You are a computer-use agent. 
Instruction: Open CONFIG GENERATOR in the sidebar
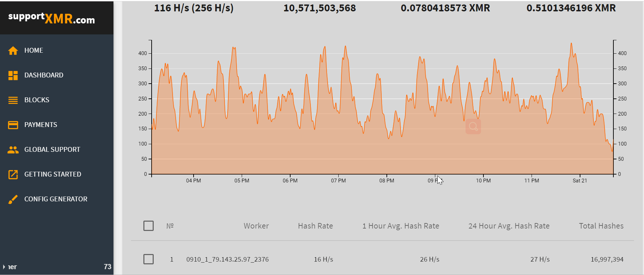(x=56, y=199)
